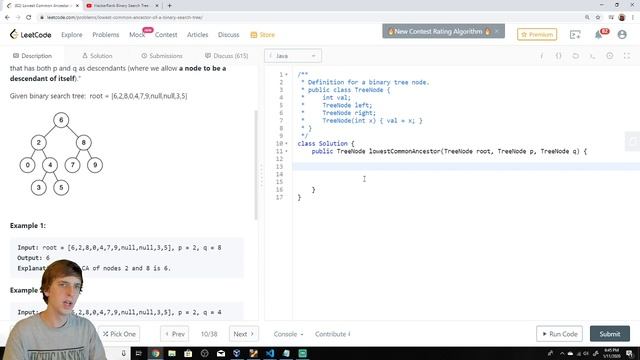This screenshot has height=360, width=640.
Task: Click the 'Output: 6' line in Example 1
Action: click(x=33, y=258)
